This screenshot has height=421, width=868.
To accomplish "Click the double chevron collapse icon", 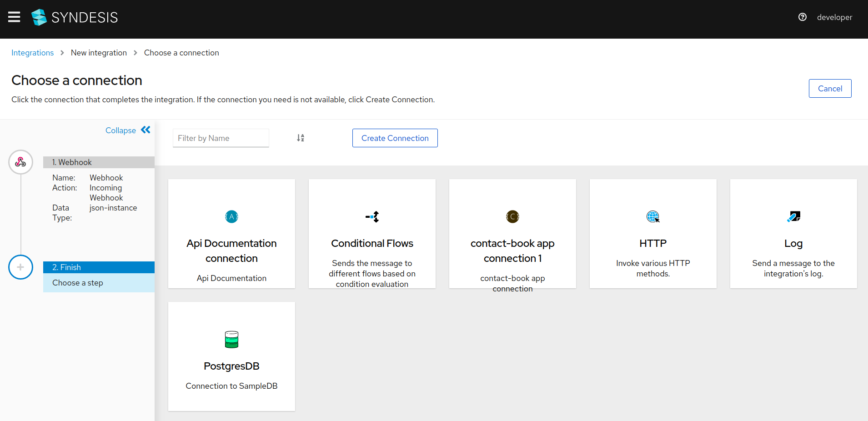I will point(146,130).
